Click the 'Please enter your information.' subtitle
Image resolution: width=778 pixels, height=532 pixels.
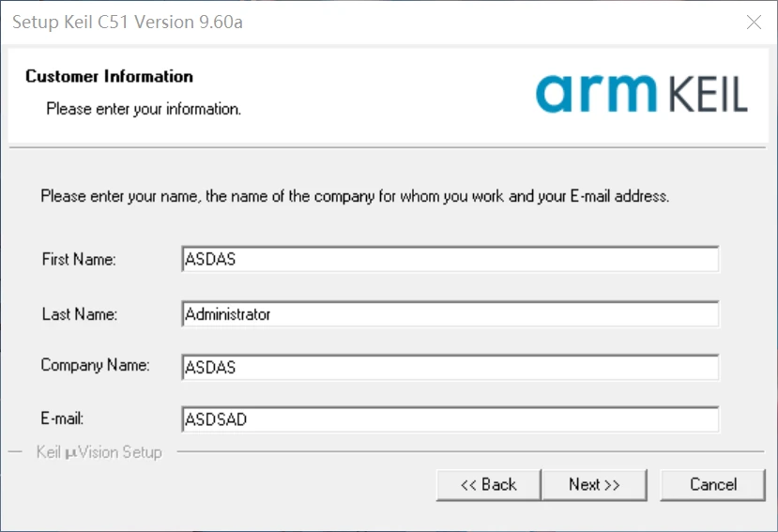(144, 109)
